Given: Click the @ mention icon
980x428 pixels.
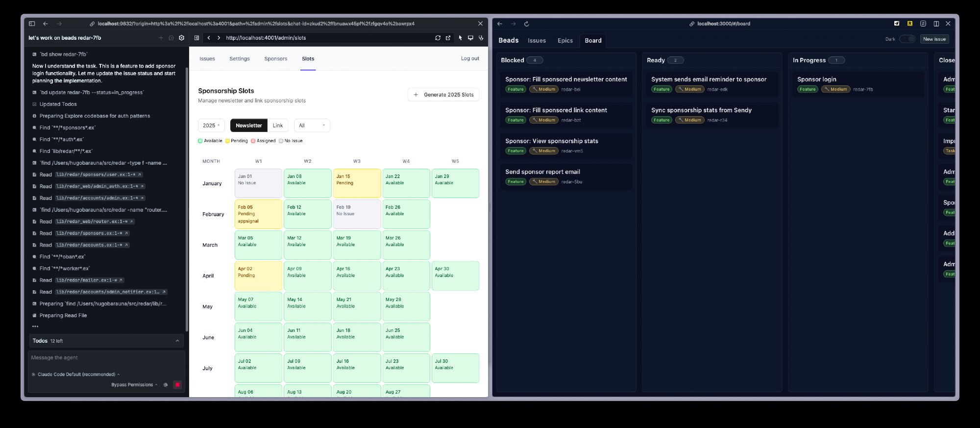Looking at the screenshot, I should click(166, 385).
